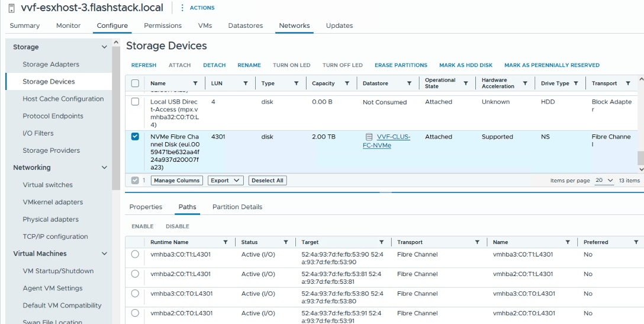This screenshot has width=644, height=324.
Task: Click filter icon in Drive Type header
Action: pyautogui.click(x=576, y=83)
